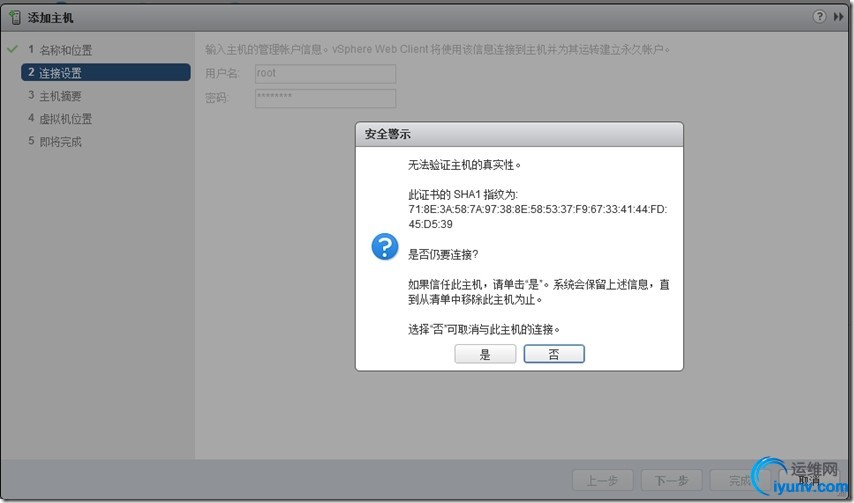854x503 pixels.
Task: Click the double-arrow expand icon in title bar
Action: tap(838, 17)
